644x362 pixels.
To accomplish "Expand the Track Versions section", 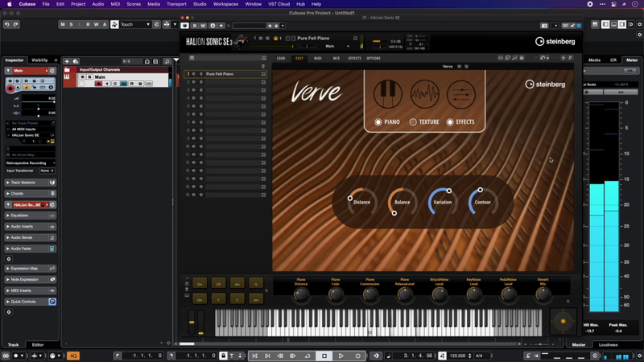I will (x=29, y=183).
